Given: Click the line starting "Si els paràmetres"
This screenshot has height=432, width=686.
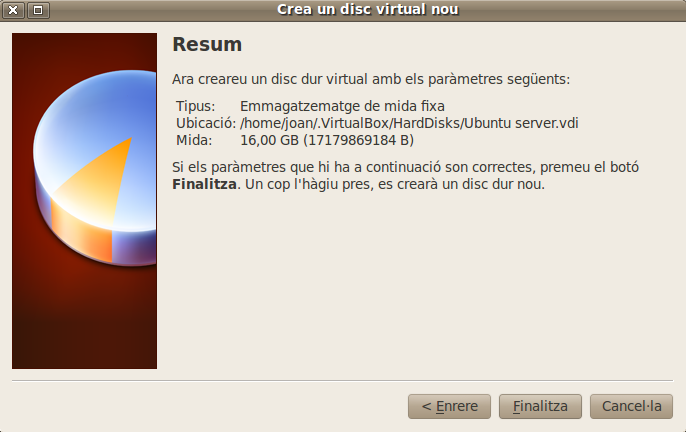Looking at the screenshot, I should (x=405, y=167).
